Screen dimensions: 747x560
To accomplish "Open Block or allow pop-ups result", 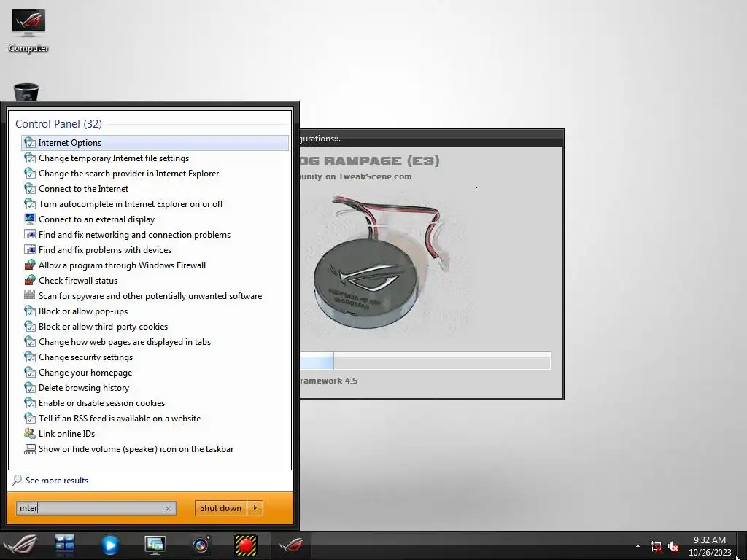I will tap(155, 311).
